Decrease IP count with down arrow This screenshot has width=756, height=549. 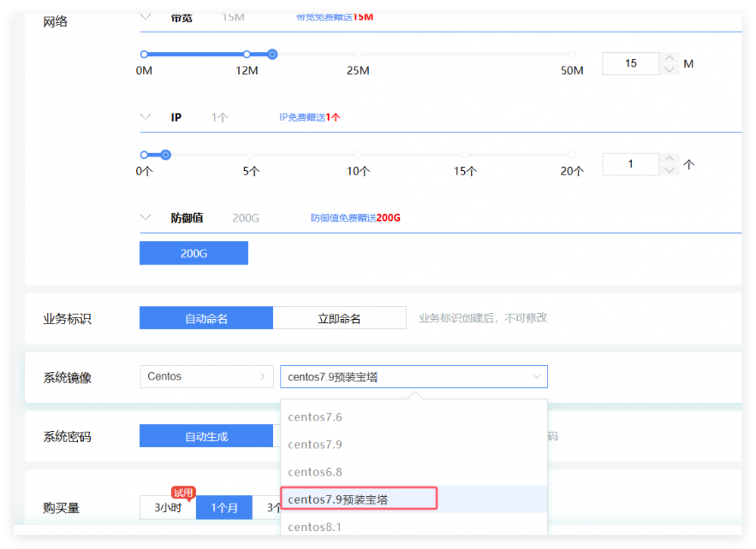coord(669,170)
